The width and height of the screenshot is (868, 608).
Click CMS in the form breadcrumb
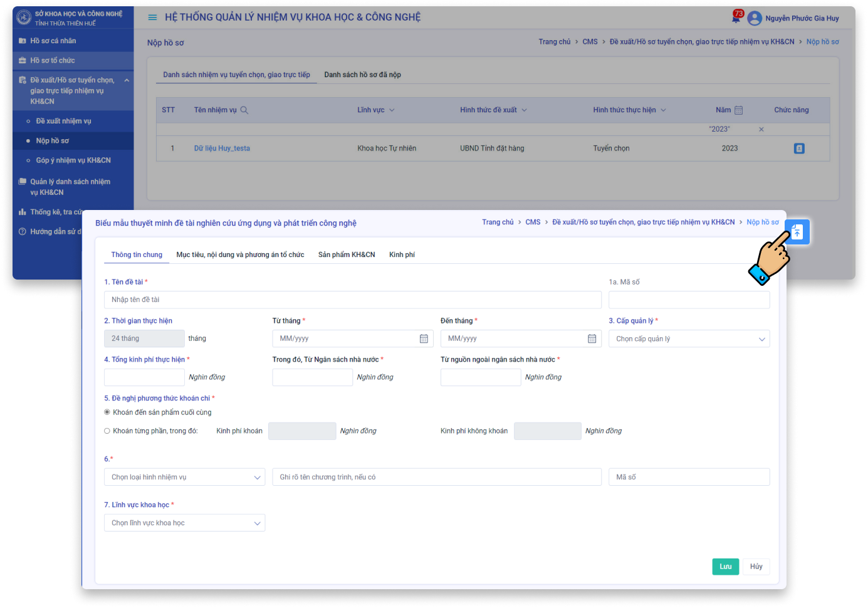(533, 223)
